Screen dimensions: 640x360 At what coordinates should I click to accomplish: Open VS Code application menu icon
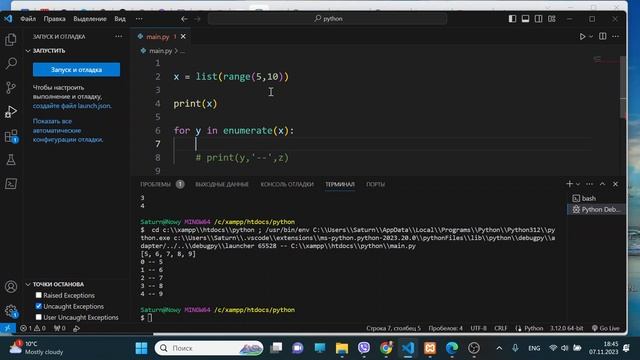pos(8,19)
